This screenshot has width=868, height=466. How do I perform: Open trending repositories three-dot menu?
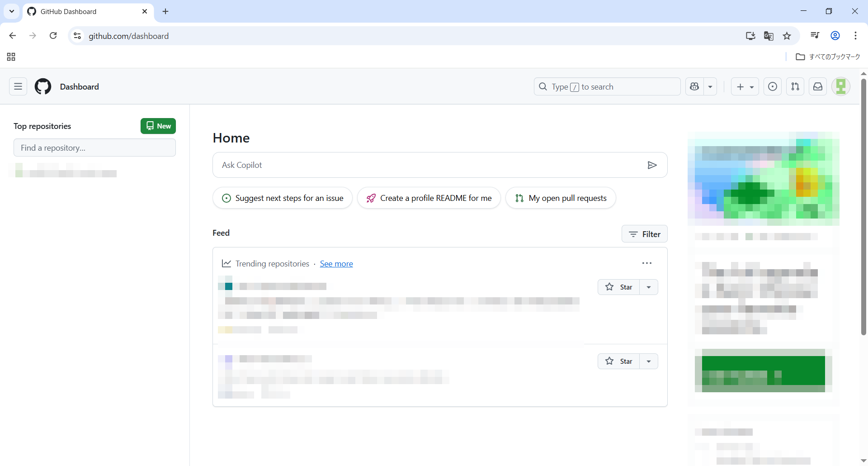pyautogui.click(x=647, y=263)
